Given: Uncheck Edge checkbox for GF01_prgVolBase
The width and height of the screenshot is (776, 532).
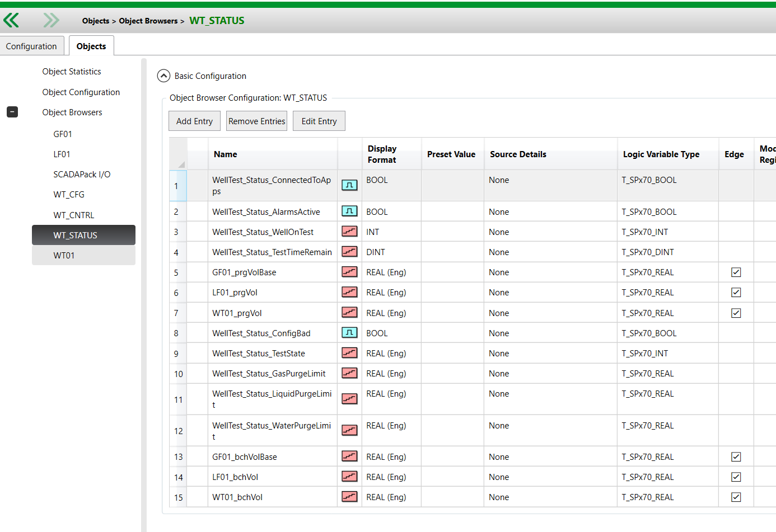Looking at the screenshot, I should (736, 272).
